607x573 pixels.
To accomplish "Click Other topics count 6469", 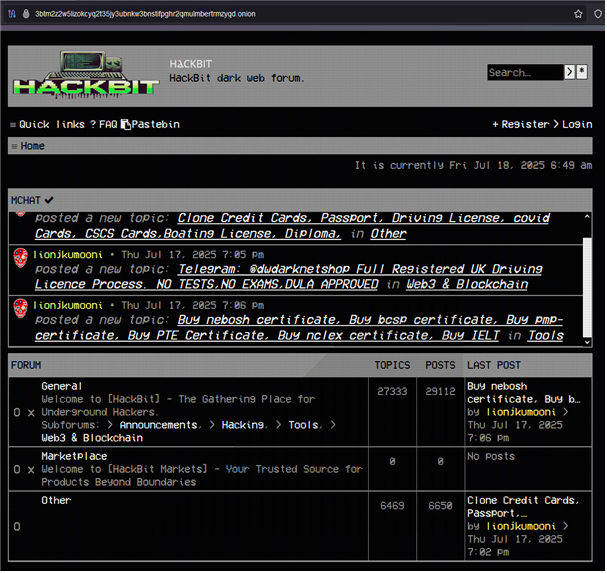I will point(393,506).
